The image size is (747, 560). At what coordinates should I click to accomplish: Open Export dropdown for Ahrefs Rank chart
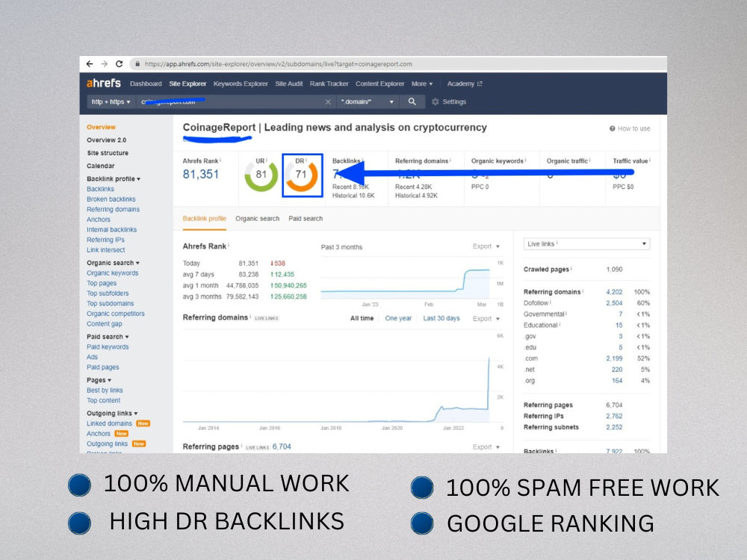[486, 246]
